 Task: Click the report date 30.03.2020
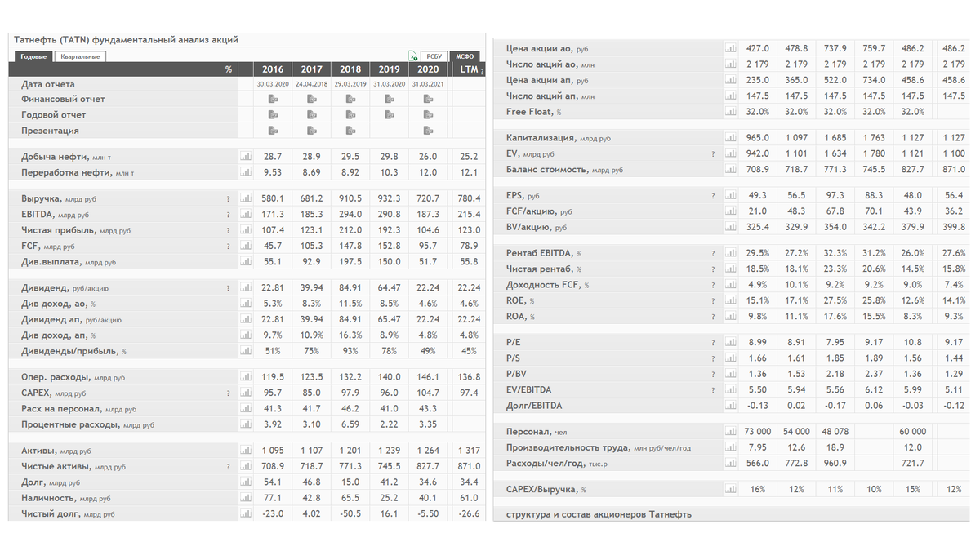tap(272, 84)
